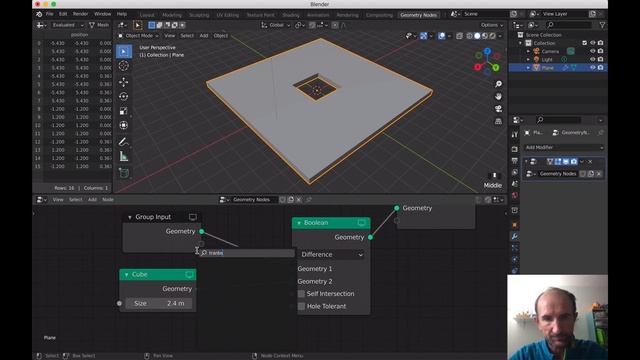
Task: Toggle viewport overlays button
Action: pyautogui.click(x=442, y=36)
